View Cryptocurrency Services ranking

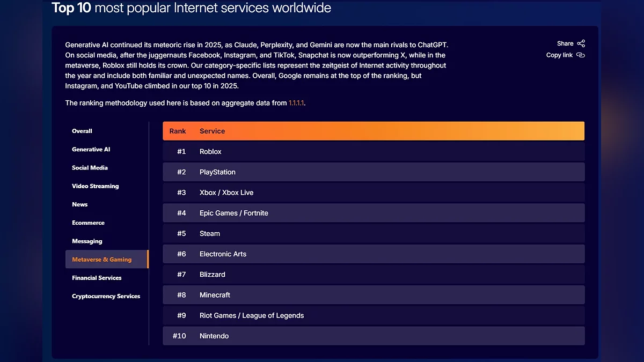(x=106, y=296)
